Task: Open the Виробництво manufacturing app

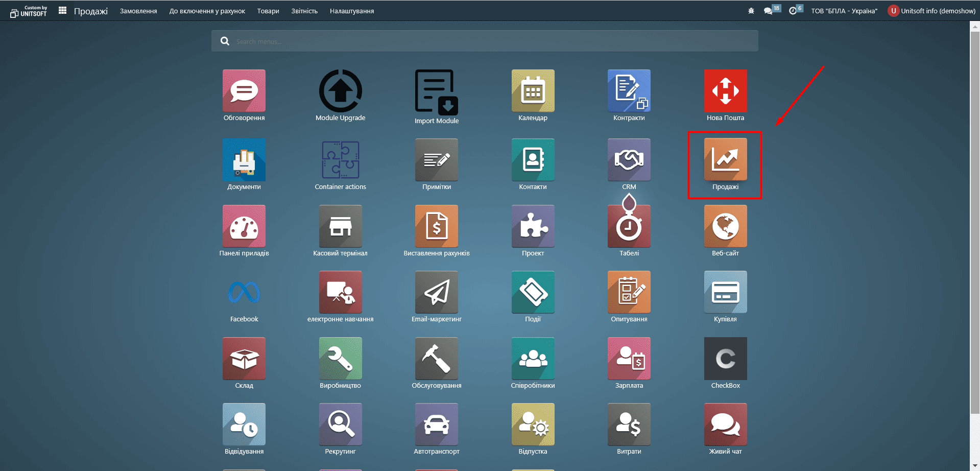Action: (340, 359)
